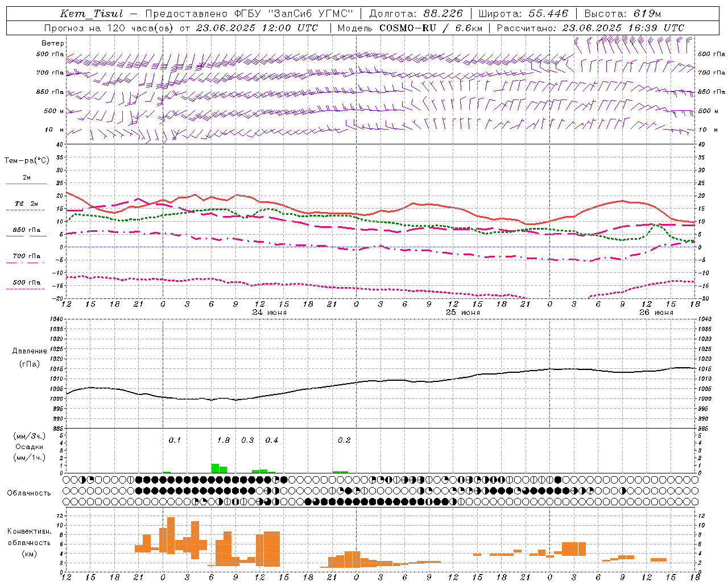Screen dimensions: 728x582
Task: Click the dashed line sample under Td 2м legend
Action: click(26, 210)
